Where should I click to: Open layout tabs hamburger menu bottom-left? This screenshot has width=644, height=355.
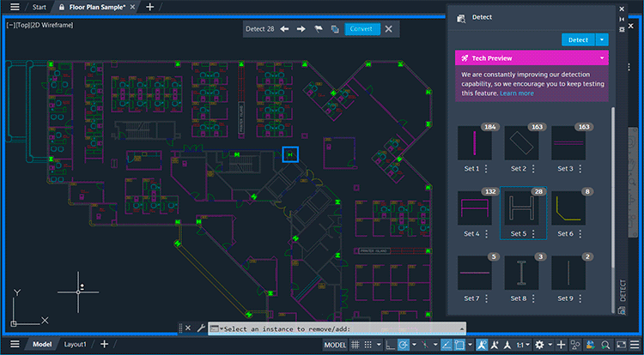click(15, 344)
